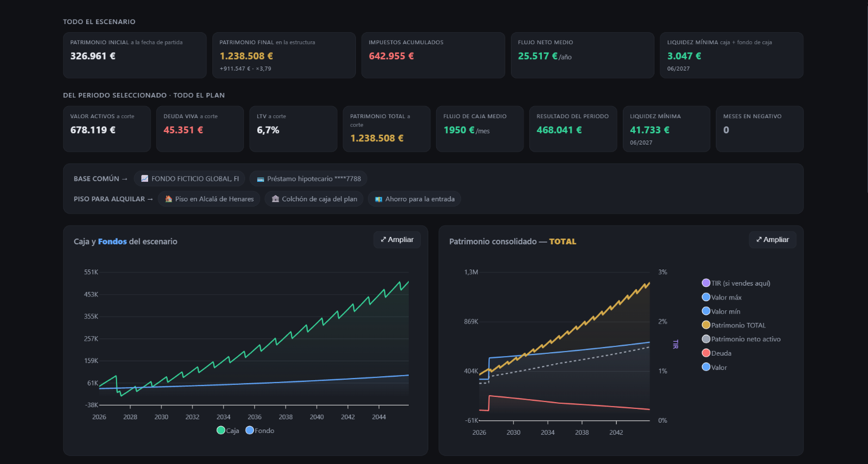Screen dimensions: 868x464
Task: Toggle TIR (si vendes aquí) legend entry
Action: click(736, 283)
